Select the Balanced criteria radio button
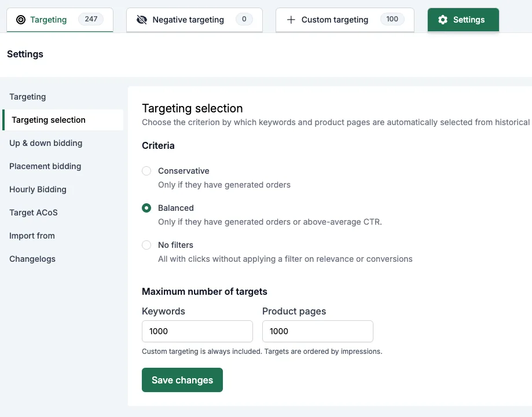The height and width of the screenshot is (417, 532). pos(146,208)
